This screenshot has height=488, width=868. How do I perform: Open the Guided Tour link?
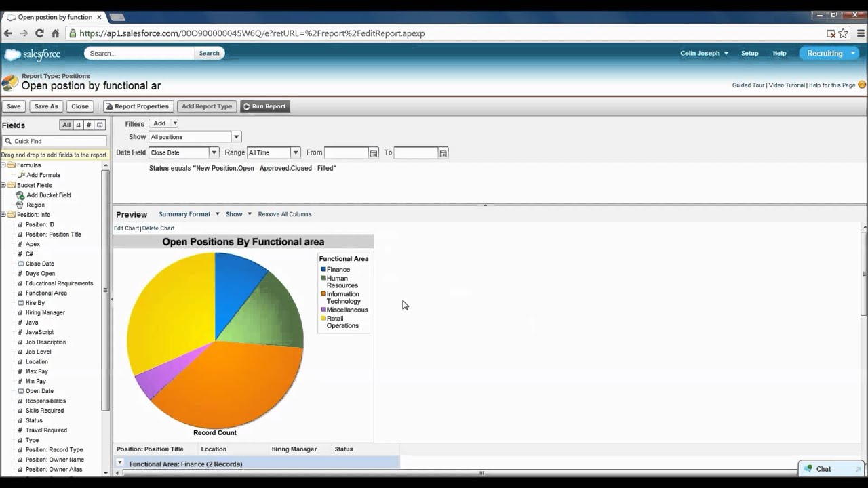(749, 85)
